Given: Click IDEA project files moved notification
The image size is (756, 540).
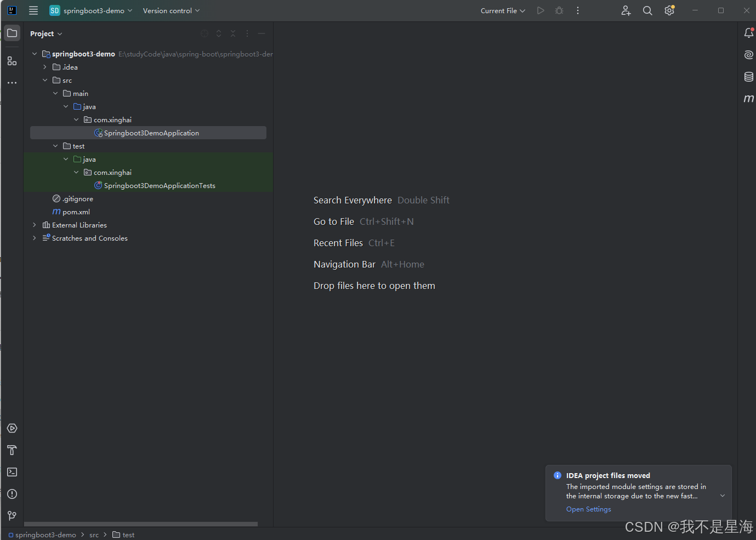Looking at the screenshot, I should click(638, 492).
